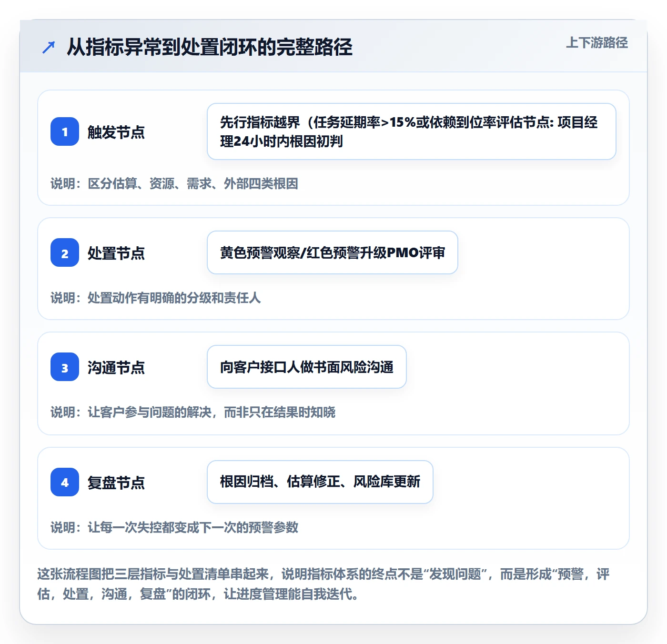
Task: Click the note 处置动作有明确的分级和责任人
Action: (156, 298)
